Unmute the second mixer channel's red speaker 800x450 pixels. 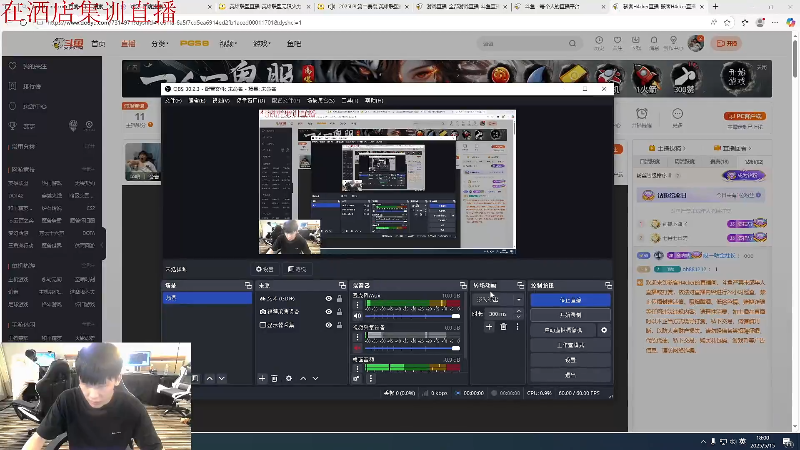click(358, 348)
